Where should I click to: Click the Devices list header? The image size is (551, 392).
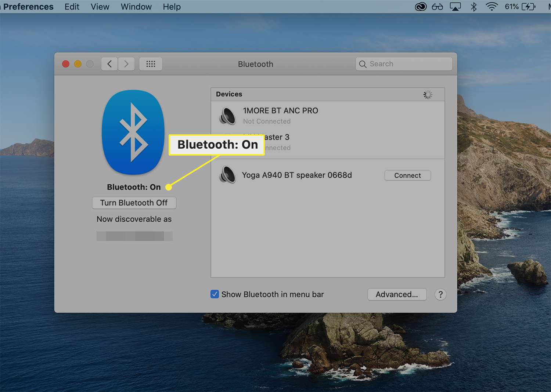click(x=328, y=94)
